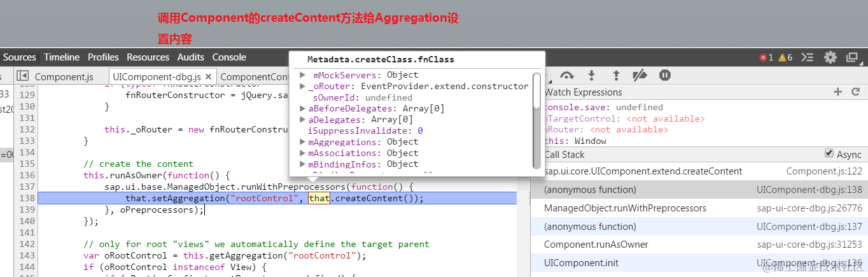Toggle pause on exceptions button
This screenshot has height=277, width=868.
(664, 76)
